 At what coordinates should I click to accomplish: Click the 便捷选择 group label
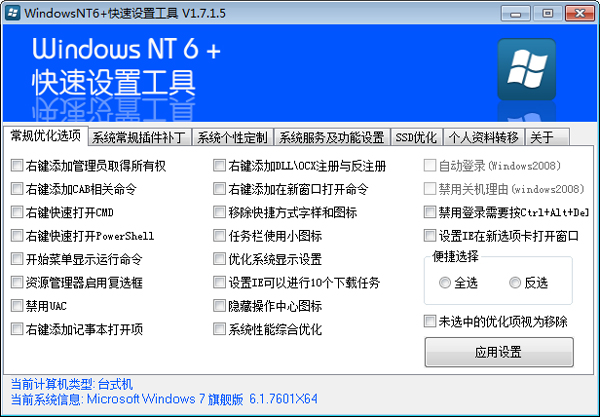[x=455, y=256]
